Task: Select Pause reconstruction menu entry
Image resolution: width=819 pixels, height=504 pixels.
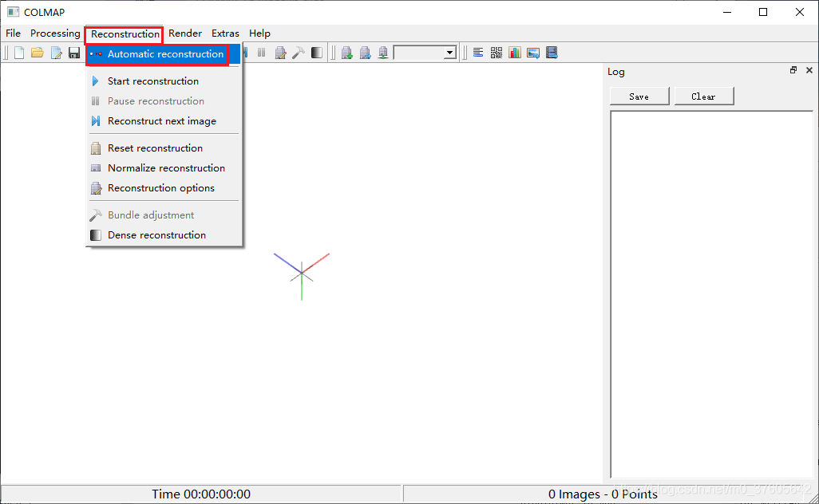Action: [164, 101]
